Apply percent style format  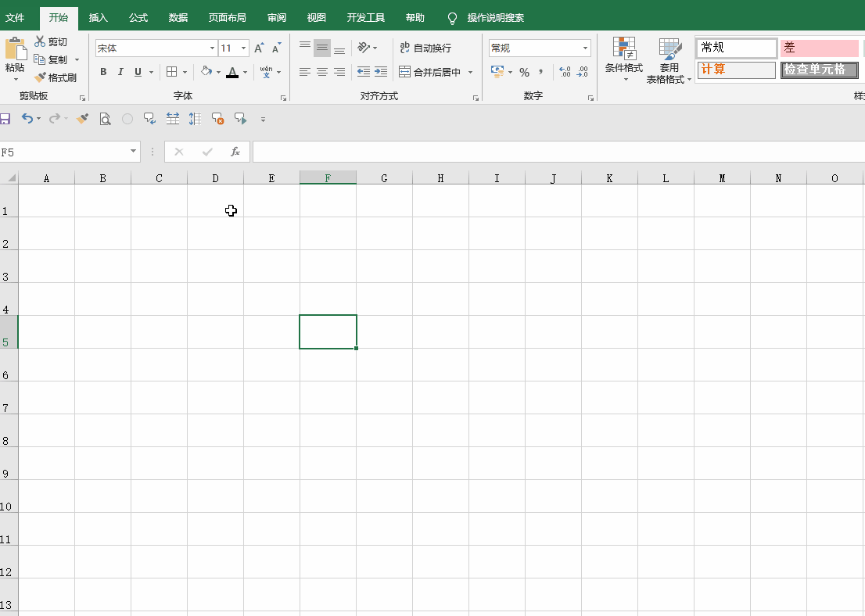pos(524,72)
